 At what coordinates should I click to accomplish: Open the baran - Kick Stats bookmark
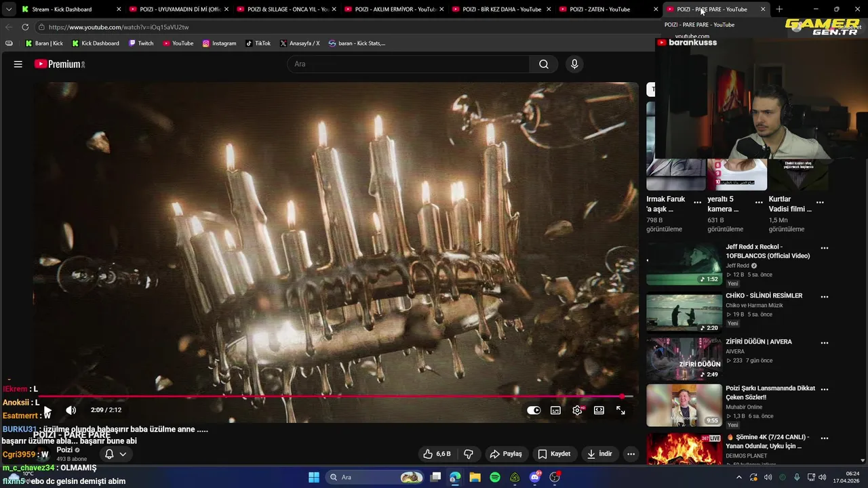coord(357,43)
